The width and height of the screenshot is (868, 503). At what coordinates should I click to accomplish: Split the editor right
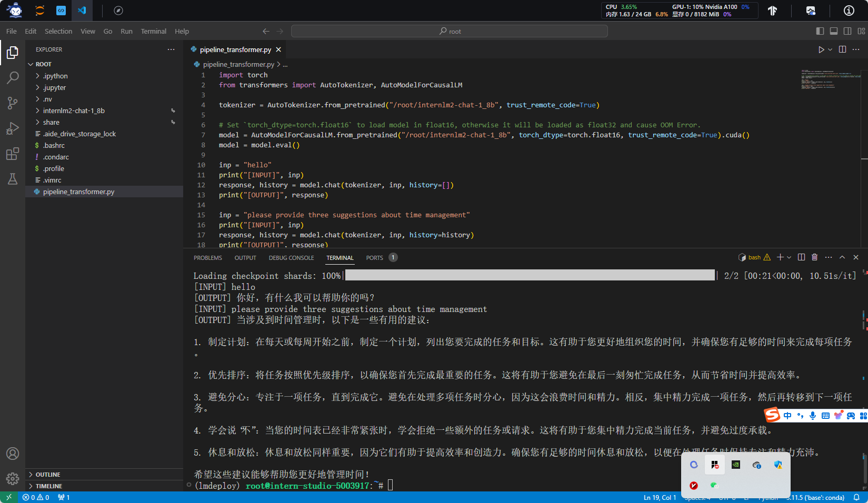pos(842,49)
